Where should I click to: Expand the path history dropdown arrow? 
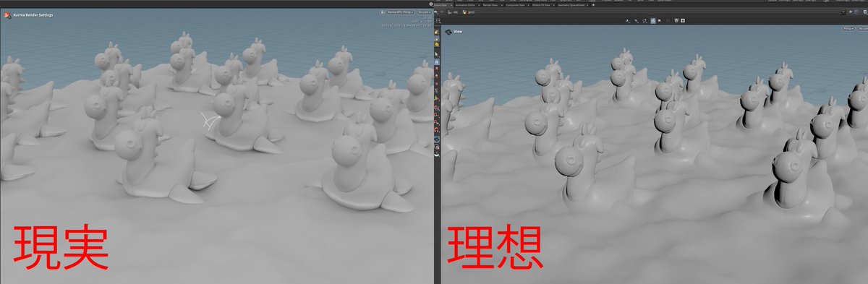[843, 12]
